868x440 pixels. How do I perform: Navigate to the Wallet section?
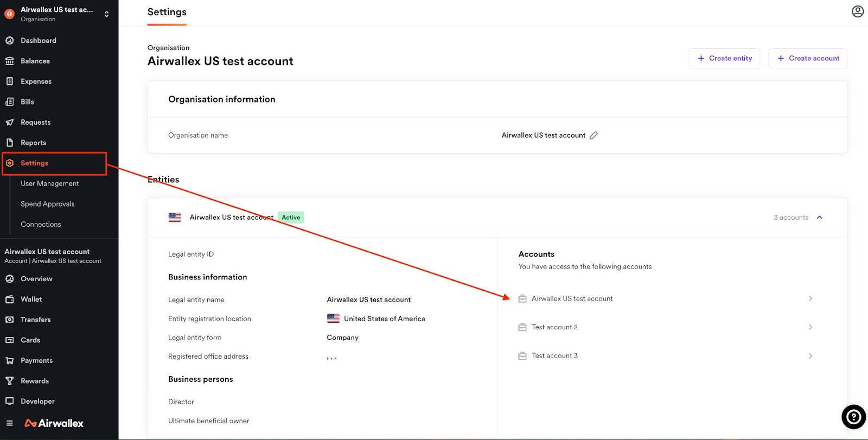tap(31, 299)
